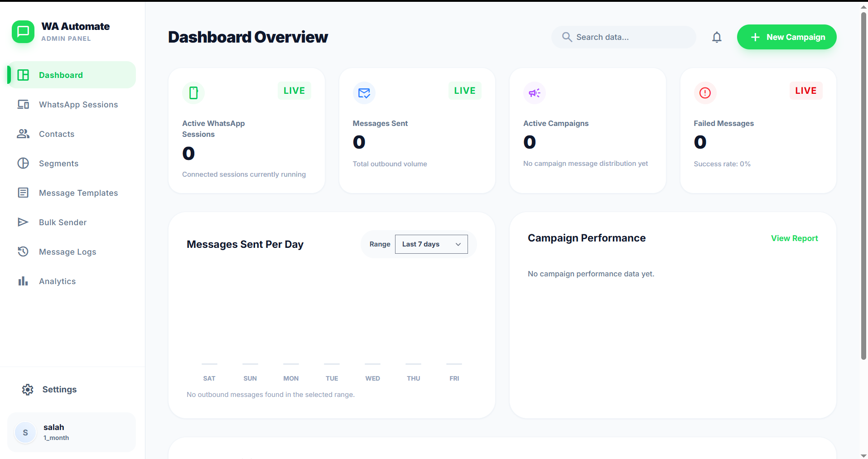Click the Analytics bar chart icon
The width and height of the screenshot is (868, 459).
[x=24, y=281]
